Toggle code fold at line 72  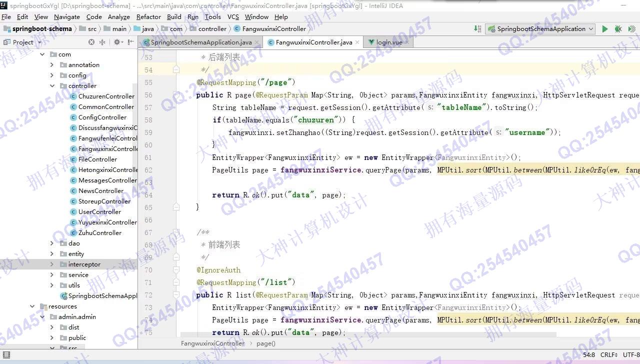tap(176, 295)
